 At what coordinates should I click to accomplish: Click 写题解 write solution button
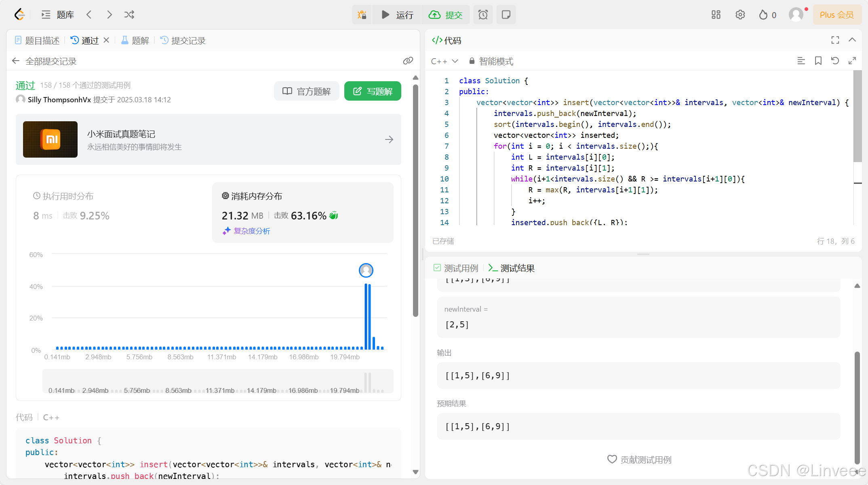click(373, 91)
